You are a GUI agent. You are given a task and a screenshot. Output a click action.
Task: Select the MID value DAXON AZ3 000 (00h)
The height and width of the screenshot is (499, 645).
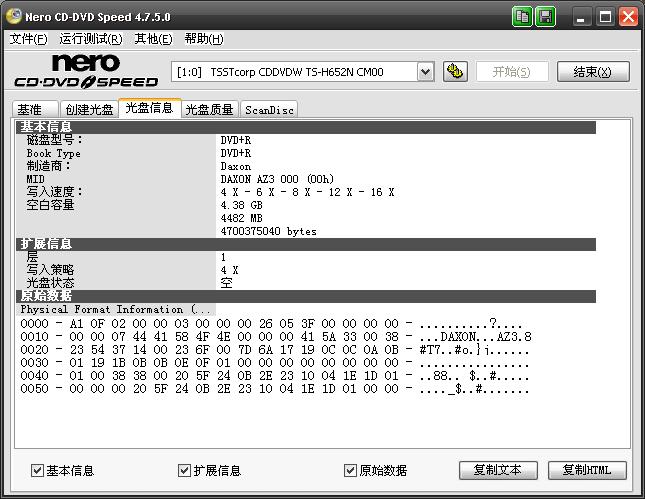277,179
